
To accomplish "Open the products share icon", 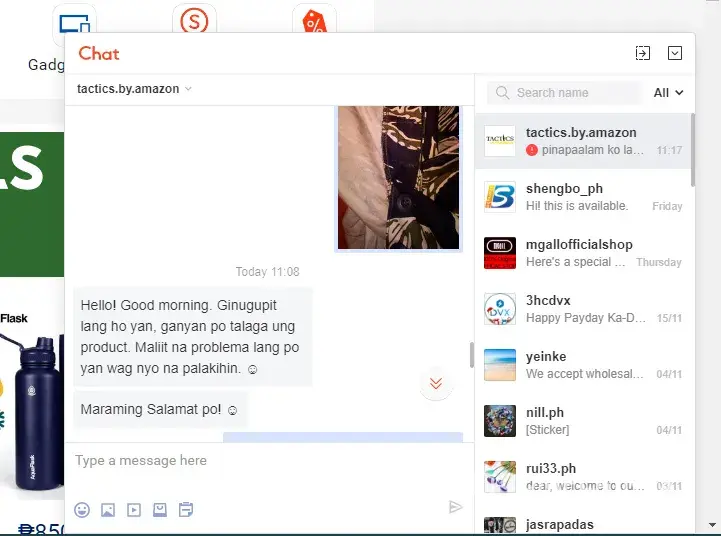I will (x=160, y=510).
